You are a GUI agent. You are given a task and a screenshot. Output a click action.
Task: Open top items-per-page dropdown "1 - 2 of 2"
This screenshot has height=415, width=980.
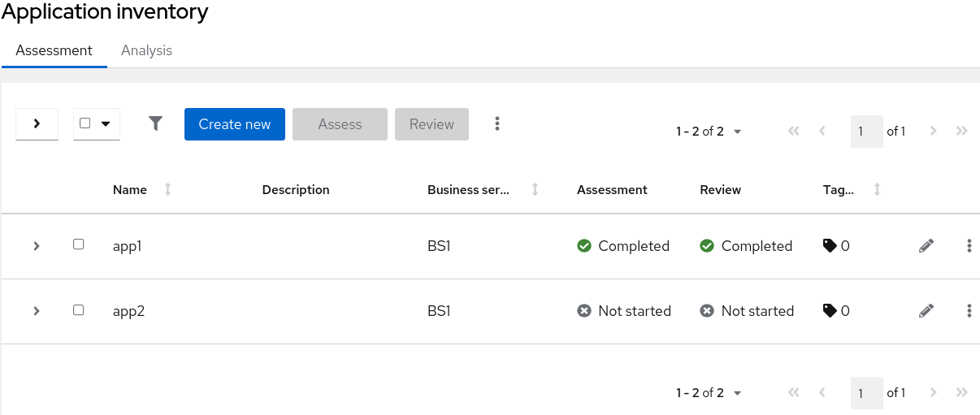click(709, 131)
